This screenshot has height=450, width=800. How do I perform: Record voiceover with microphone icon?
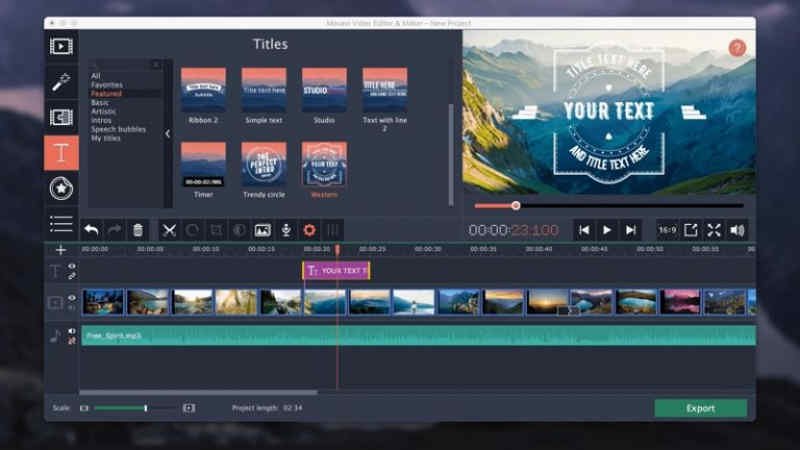click(x=286, y=231)
